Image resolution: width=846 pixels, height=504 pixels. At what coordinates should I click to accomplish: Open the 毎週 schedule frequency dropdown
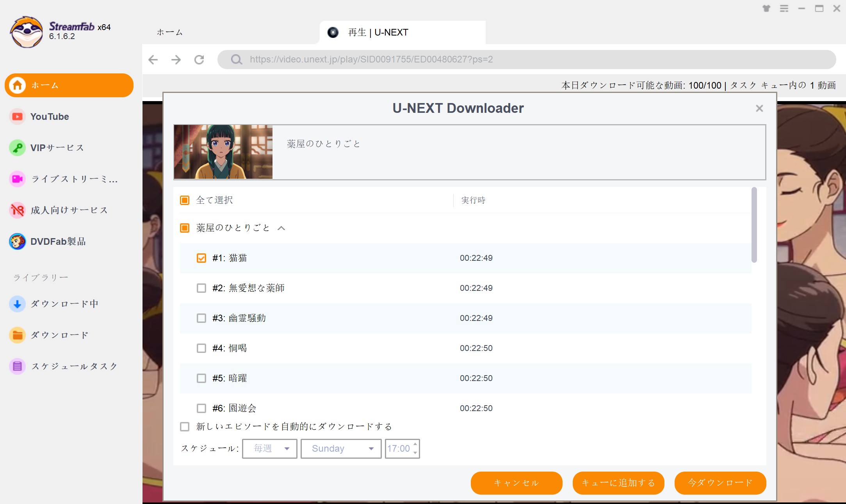pos(270,449)
